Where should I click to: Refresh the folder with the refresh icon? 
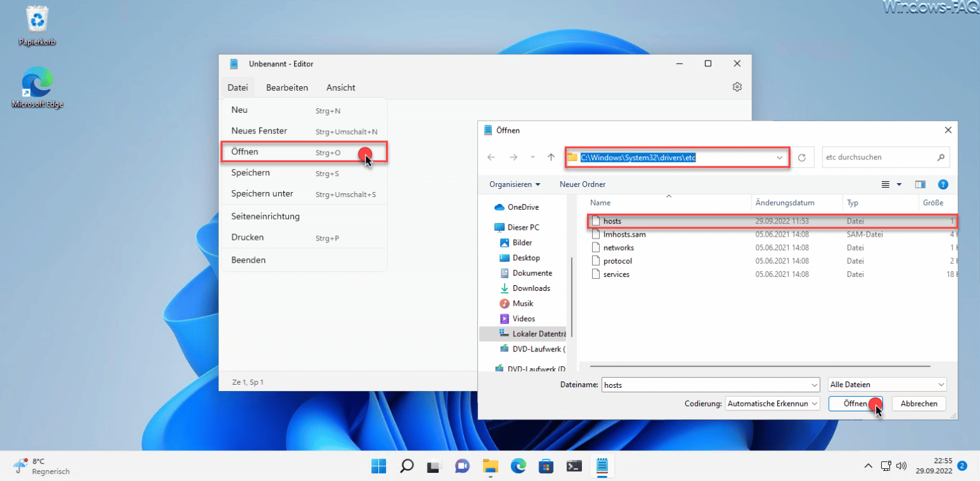pos(802,157)
